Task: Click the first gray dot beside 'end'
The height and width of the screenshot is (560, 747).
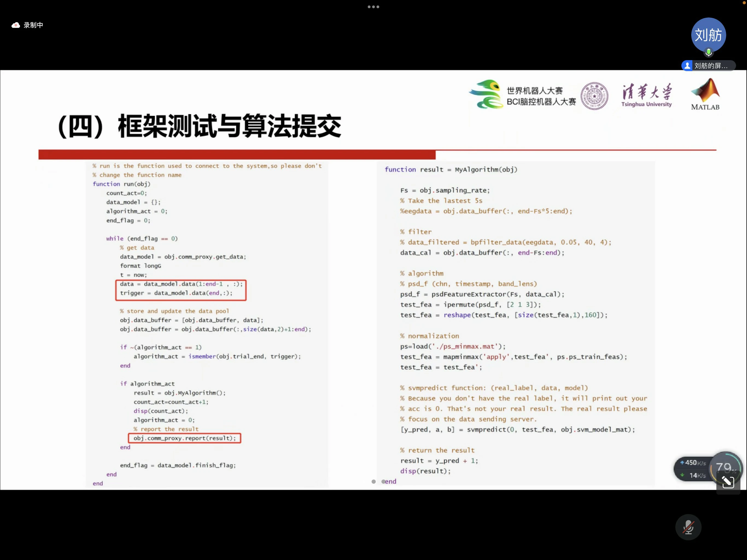Action: (x=373, y=481)
